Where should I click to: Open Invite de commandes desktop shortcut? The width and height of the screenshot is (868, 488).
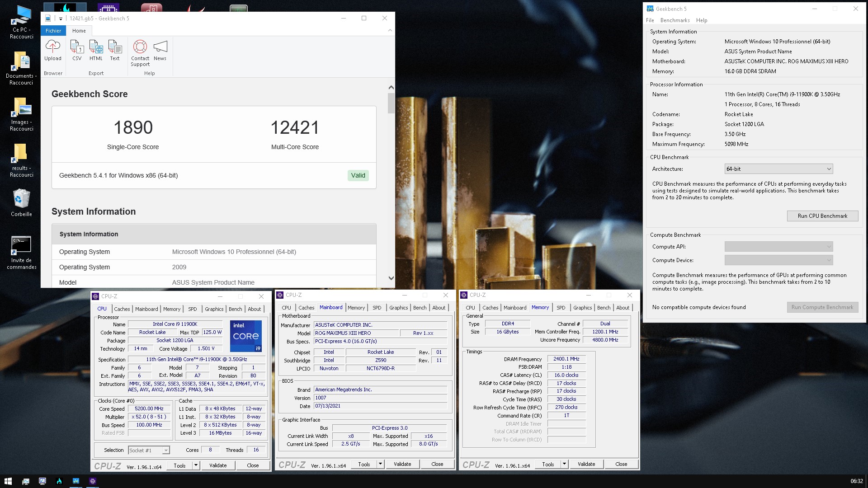(x=21, y=253)
